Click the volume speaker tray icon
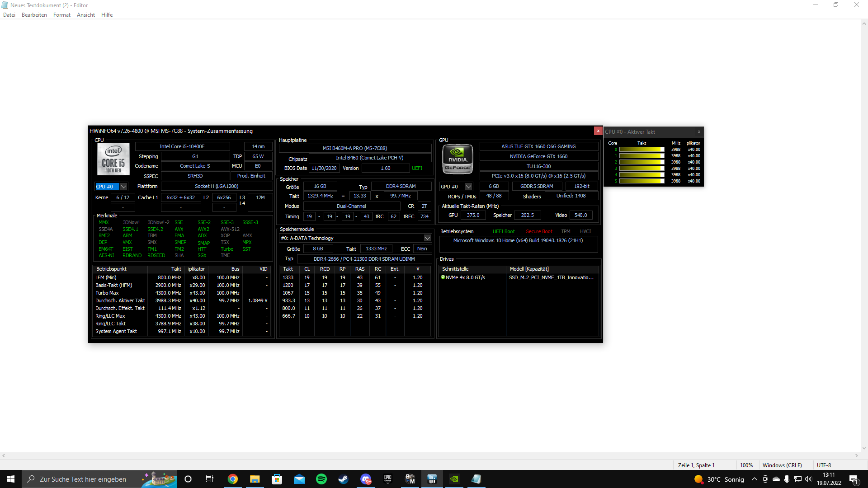This screenshot has height=488, width=868. coord(808,479)
